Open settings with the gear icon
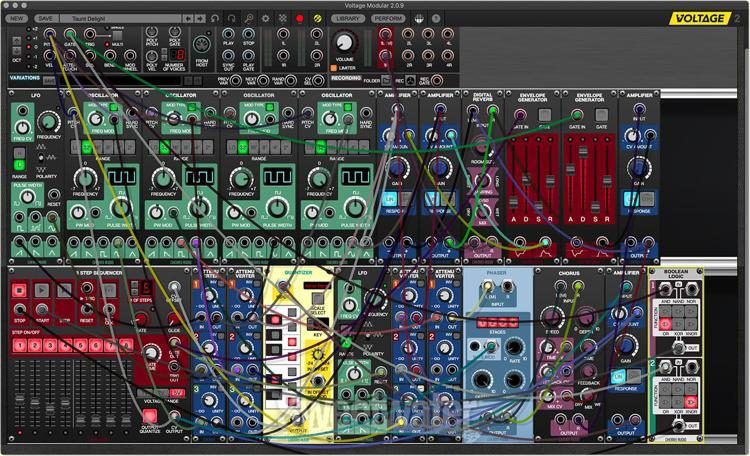Viewport: 750px width, 456px height. 265,19
